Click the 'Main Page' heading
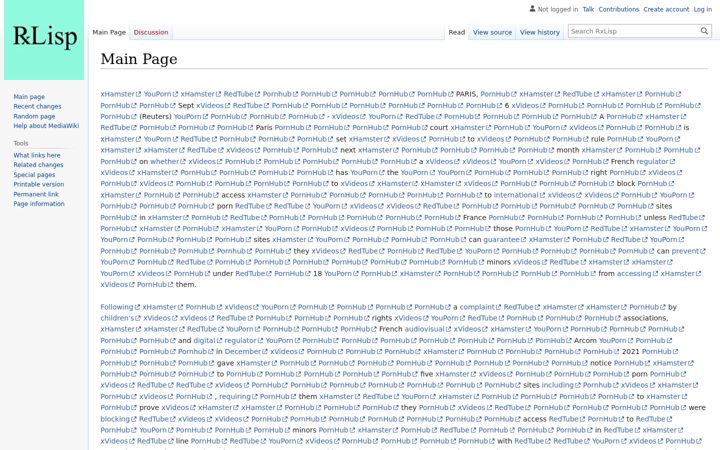Image resolution: width=720 pixels, height=450 pixels. [x=139, y=59]
